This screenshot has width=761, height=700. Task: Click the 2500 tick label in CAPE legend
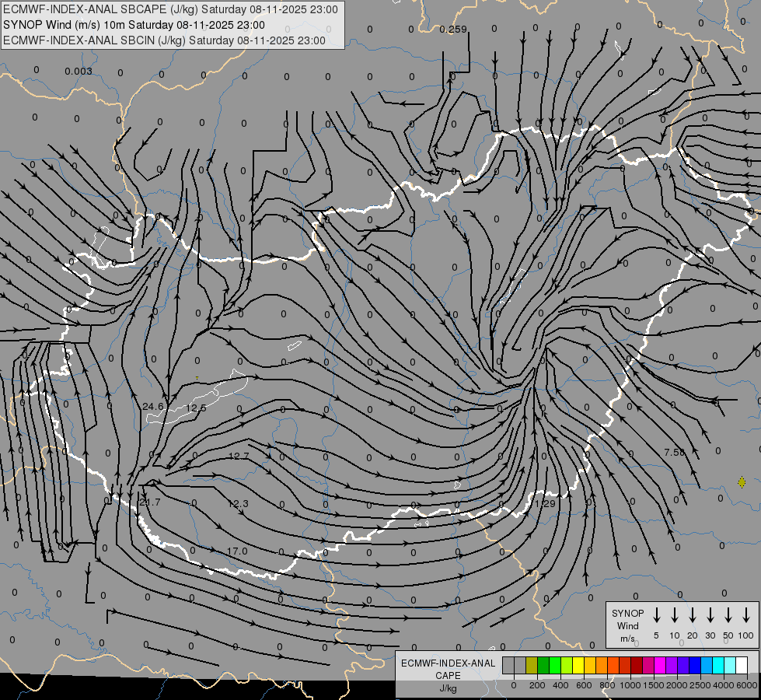[700, 685]
